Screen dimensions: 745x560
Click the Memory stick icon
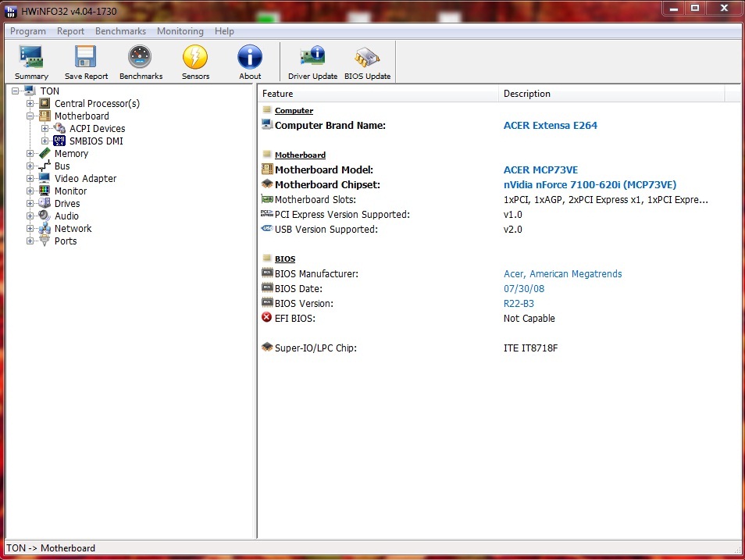tap(45, 153)
